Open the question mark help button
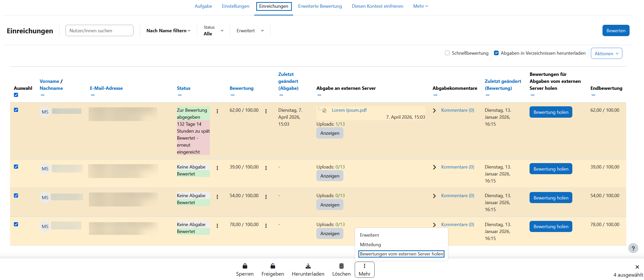Image resolution: width=644 pixels, height=280 pixels. (633, 248)
